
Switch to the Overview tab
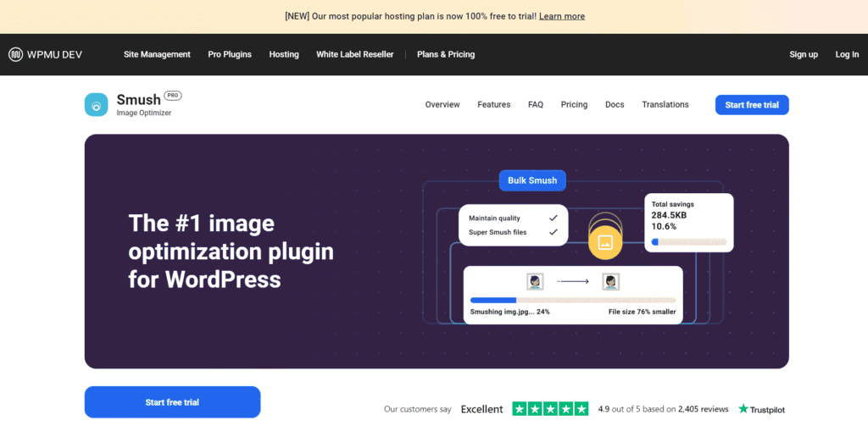442,104
